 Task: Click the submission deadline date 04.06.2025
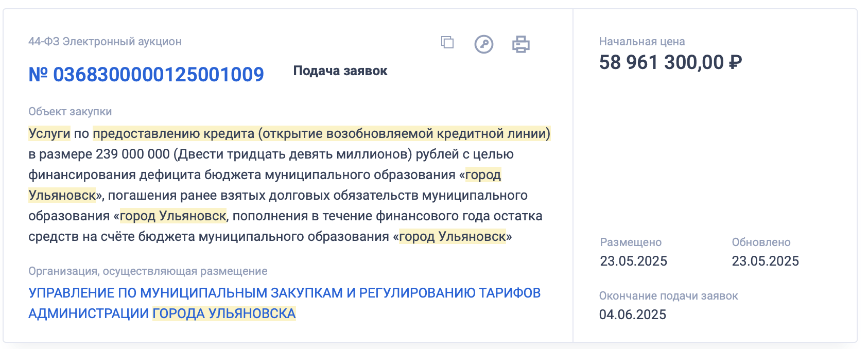pyautogui.click(x=632, y=315)
